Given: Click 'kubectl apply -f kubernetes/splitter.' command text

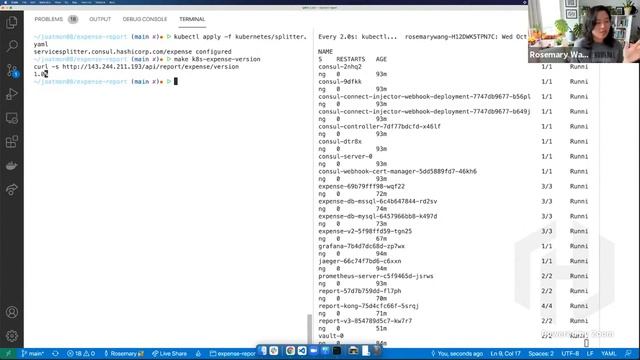Looking at the screenshot, I should (240, 37).
